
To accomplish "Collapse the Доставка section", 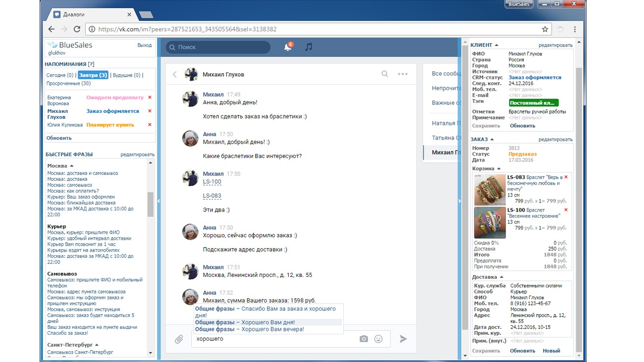I will [x=501, y=277].
